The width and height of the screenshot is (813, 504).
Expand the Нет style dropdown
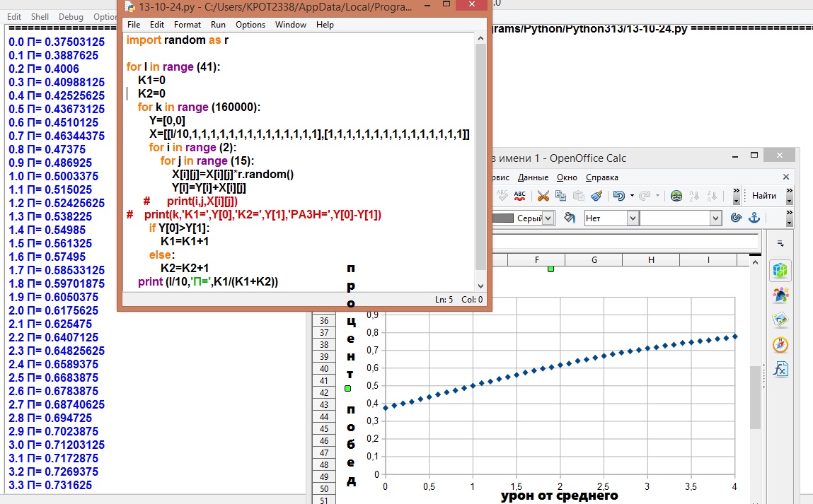pyautogui.click(x=633, y=219)
